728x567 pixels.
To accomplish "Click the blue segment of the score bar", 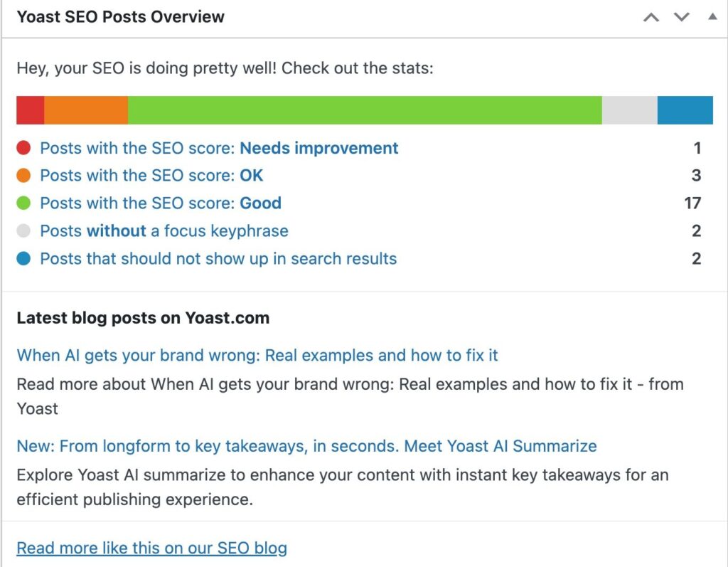I will [685, 110].
